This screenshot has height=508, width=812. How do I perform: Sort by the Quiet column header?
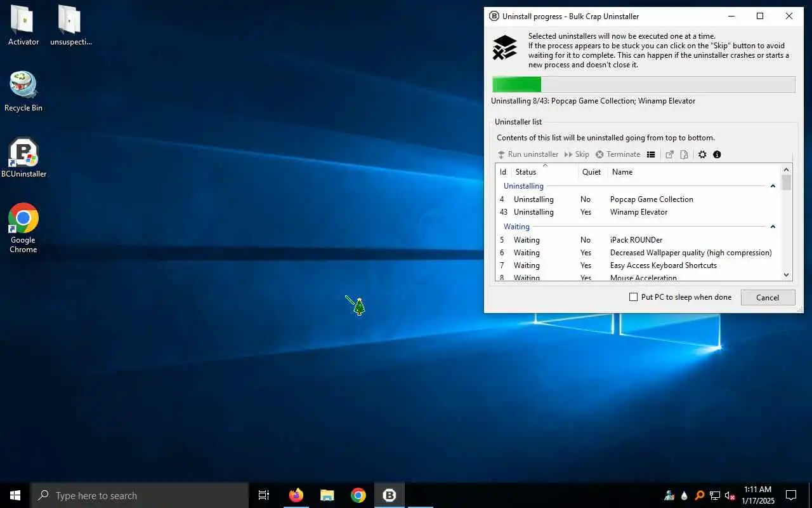593,172
